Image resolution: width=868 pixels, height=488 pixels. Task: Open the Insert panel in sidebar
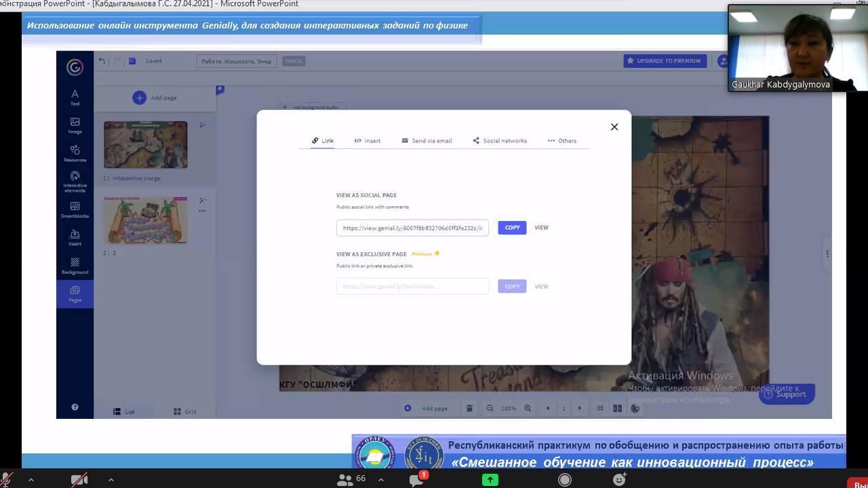point(75,238)
